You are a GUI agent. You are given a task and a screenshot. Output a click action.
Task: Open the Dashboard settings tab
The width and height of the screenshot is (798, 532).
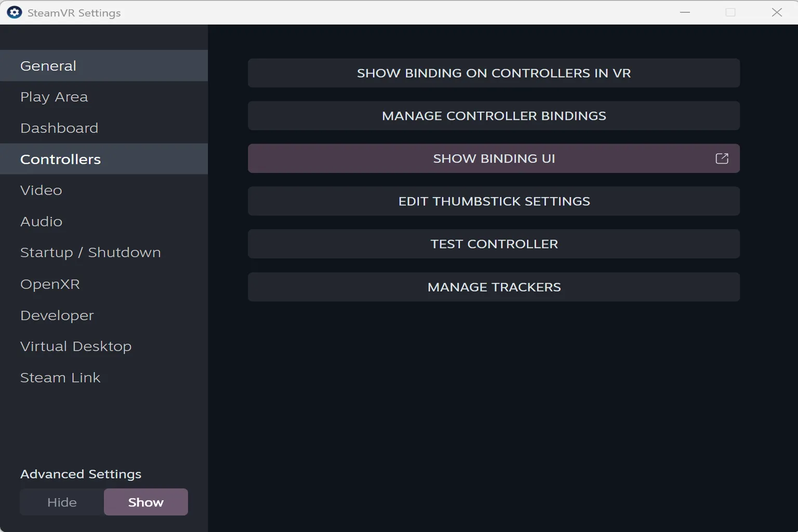click(104, 128)
